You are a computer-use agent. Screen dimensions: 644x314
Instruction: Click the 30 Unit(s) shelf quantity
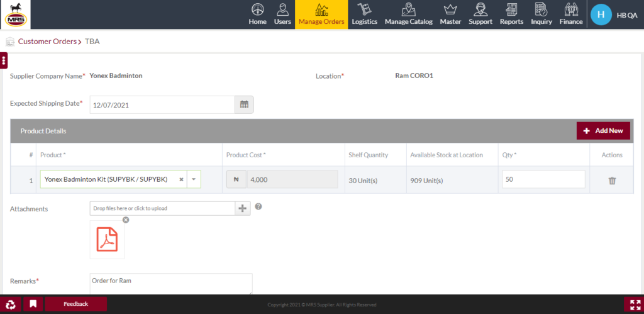(363, 181)
